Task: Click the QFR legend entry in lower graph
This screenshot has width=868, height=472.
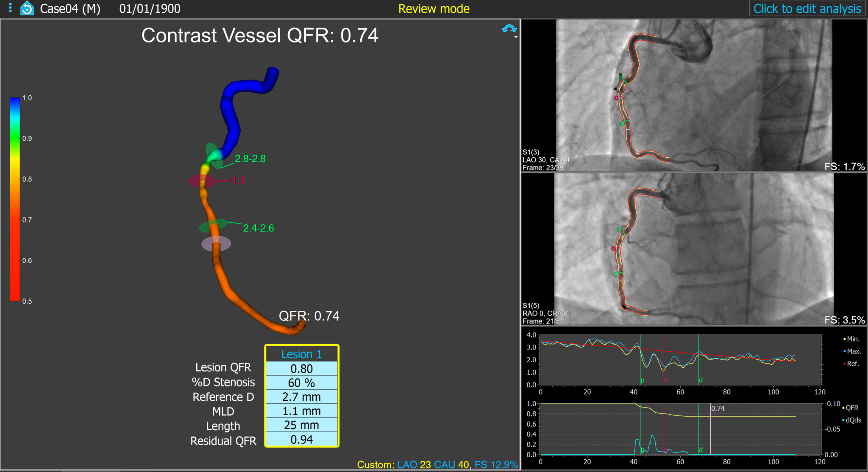Action: click(851, 408)
